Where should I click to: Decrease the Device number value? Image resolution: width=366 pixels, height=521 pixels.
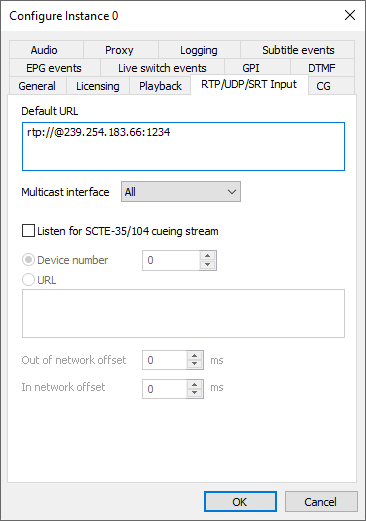click(x=208, y=265)
